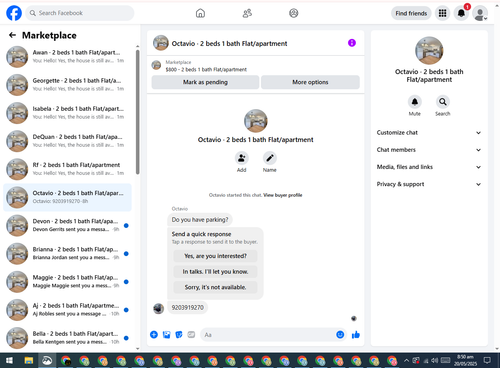This screenshot has width=500, height=368.
Task: Search in conversation with magnifier icon
Action: pyautogui.click(x=443, y=102)
